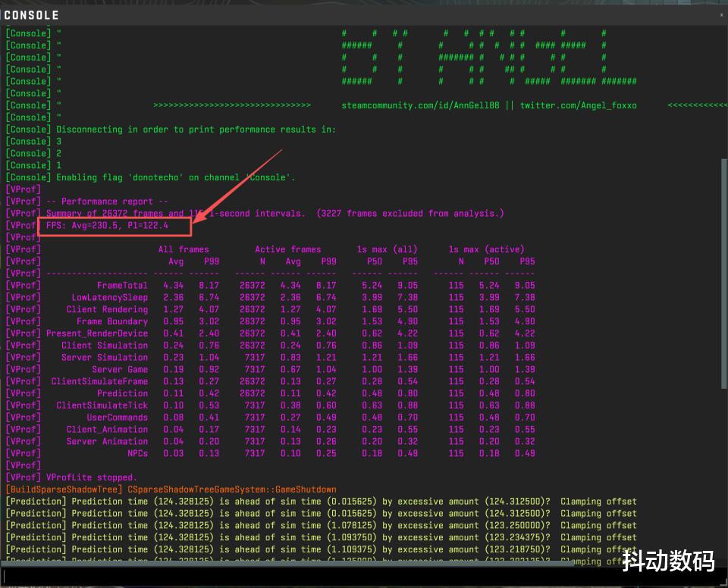
Task: Click the 'Server Animation' row label
Action: (x=107, y=441)
